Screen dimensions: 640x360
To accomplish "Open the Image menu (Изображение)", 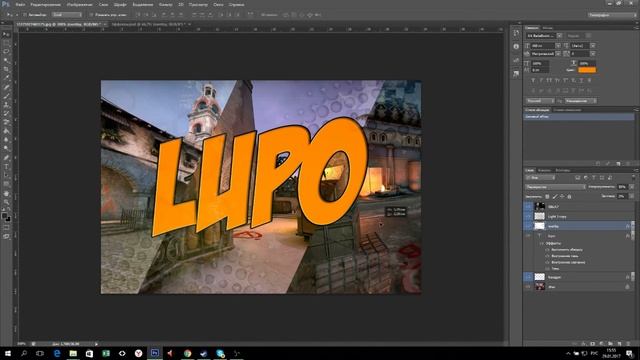I will point(80,4).
